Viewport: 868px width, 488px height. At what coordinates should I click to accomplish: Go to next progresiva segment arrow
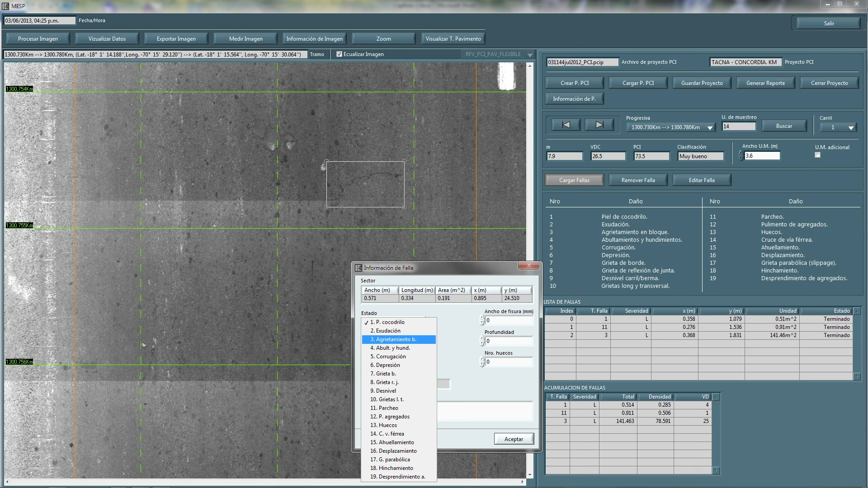[x=599, y=125]
